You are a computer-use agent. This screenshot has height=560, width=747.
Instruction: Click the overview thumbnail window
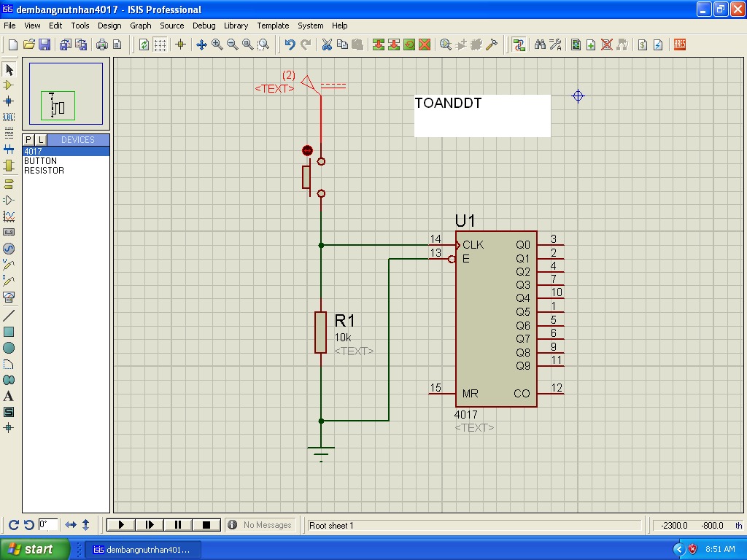tap(66, 93)
